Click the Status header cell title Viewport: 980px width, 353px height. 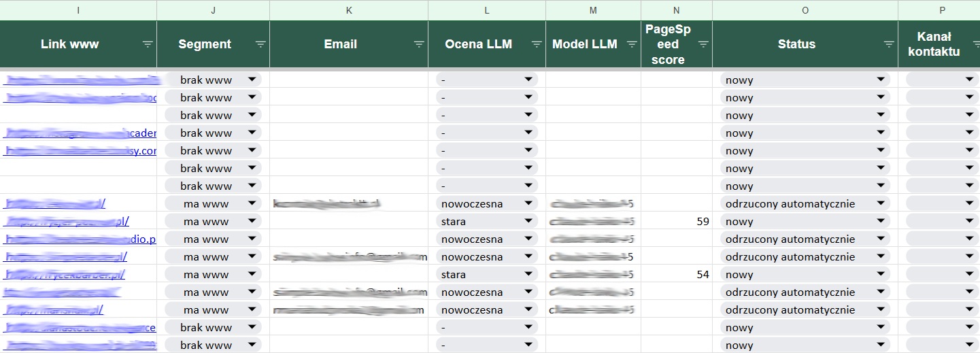click(796, 44)
